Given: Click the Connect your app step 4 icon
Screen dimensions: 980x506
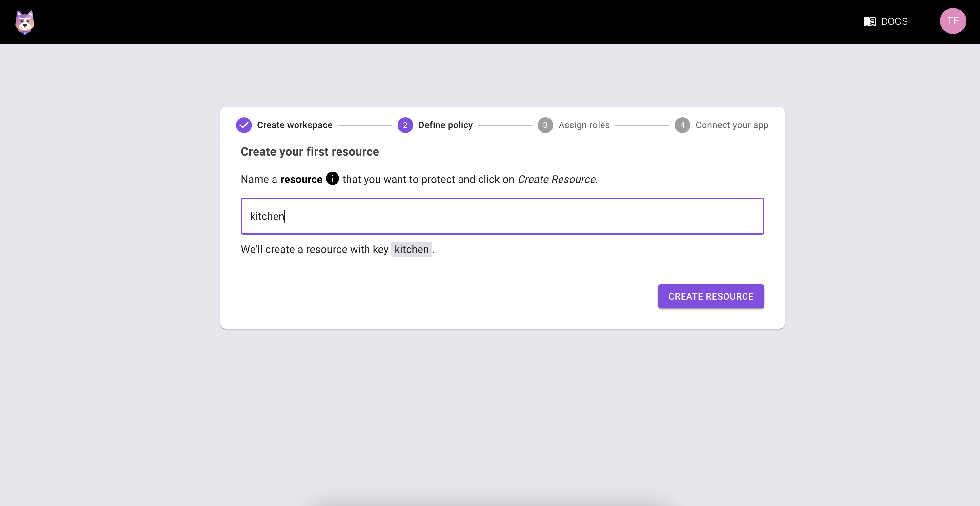Looking at the screenshot, I should [x=683, y=125].
